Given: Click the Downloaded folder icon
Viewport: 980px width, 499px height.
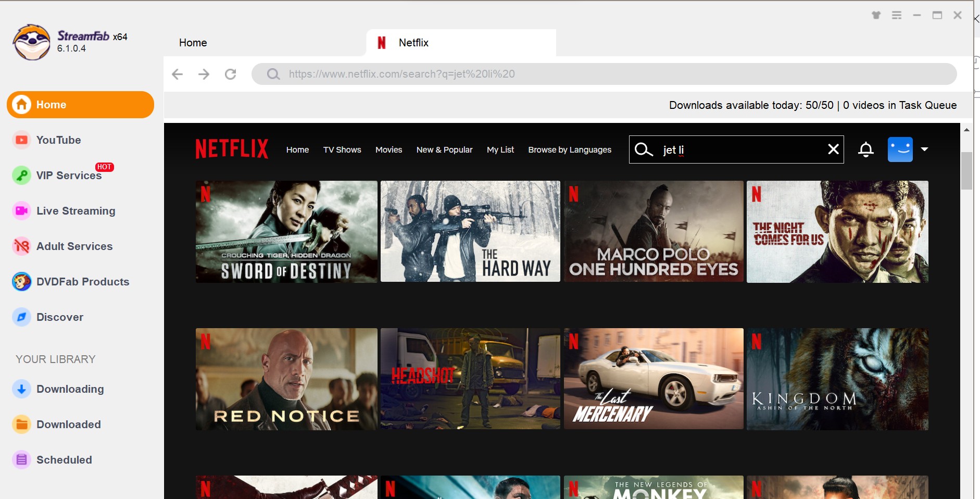Looking at the screenshot, I should (21, 425).
